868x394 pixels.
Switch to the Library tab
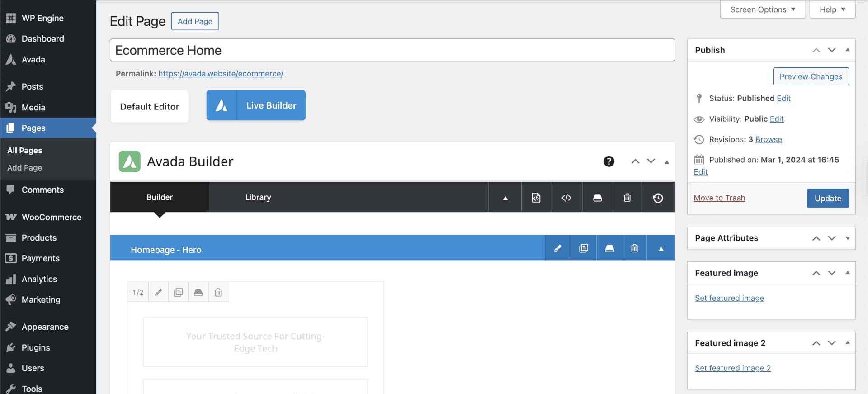(258, 197)
